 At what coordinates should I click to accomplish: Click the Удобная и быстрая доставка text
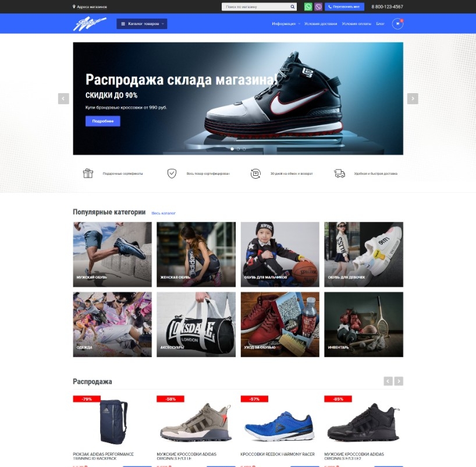pyautogui.click(x=375, y=174)
